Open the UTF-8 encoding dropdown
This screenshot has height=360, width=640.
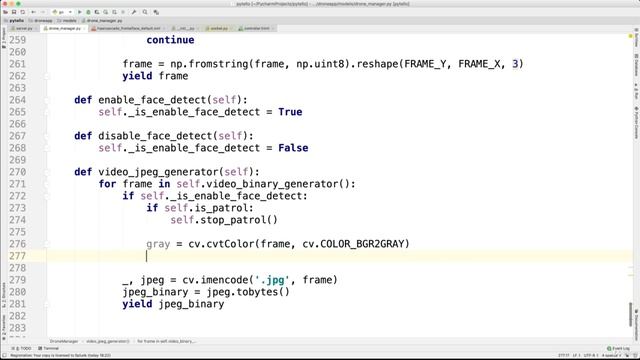pos(591,356)
